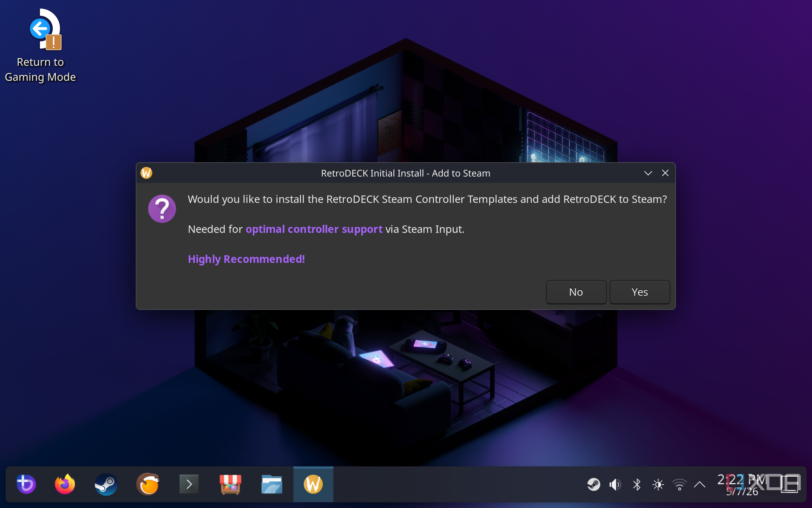Confirm with the Yes button

point(639,292)
